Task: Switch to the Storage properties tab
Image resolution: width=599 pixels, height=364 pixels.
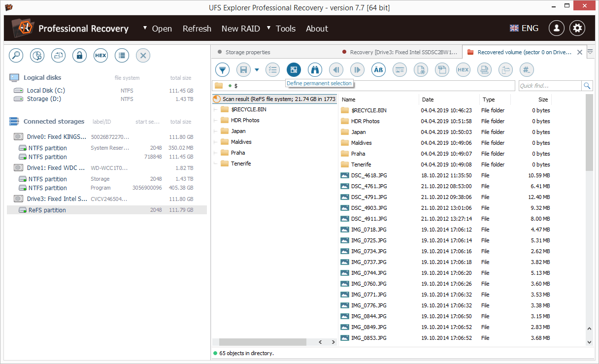Action: [248, 52]
